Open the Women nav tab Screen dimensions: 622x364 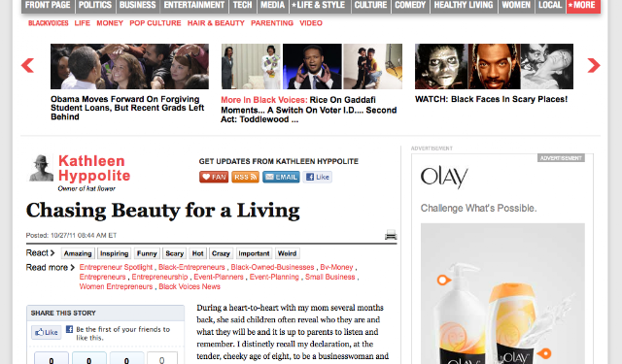click(x=516, y=5)
